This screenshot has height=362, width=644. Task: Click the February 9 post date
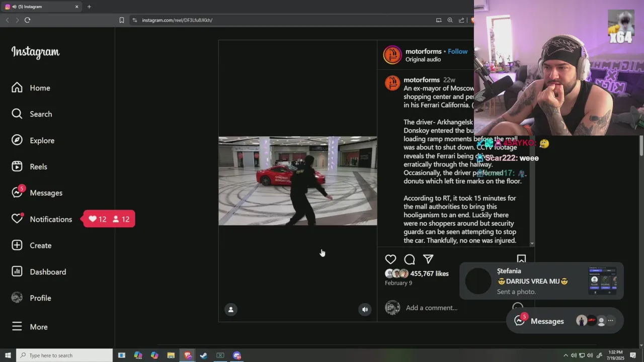coord(398,283)
